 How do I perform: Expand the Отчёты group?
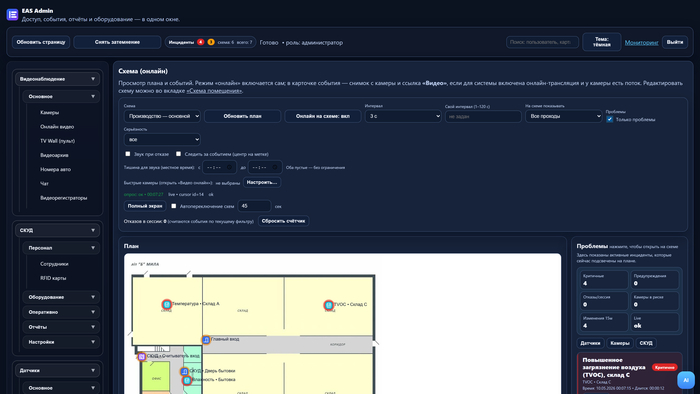[61, 327]
